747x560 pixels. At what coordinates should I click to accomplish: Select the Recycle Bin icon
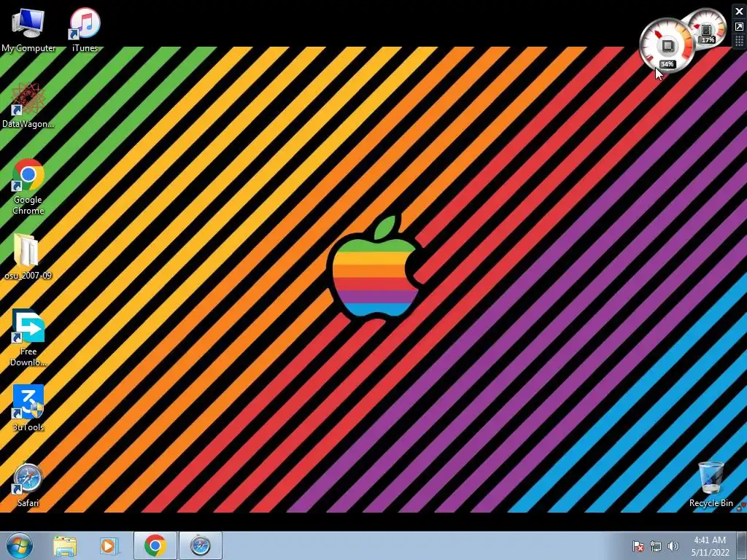(x=711, y=485)
